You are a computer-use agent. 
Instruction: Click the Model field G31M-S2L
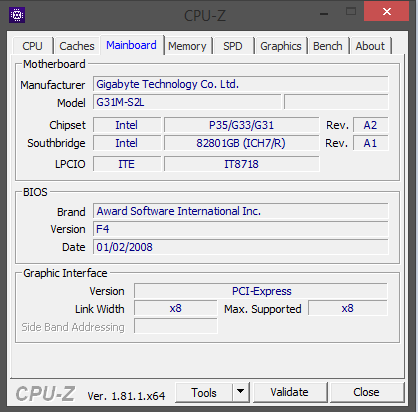pos(187,102)
